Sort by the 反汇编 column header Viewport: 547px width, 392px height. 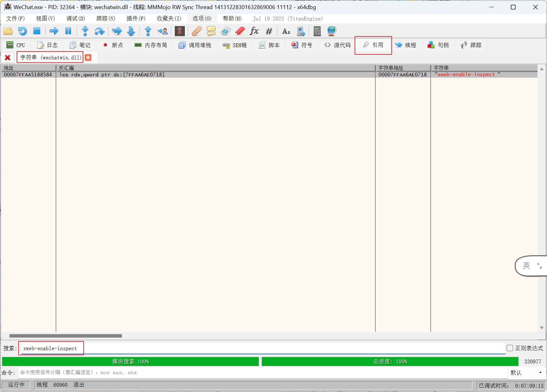[216, 68]
